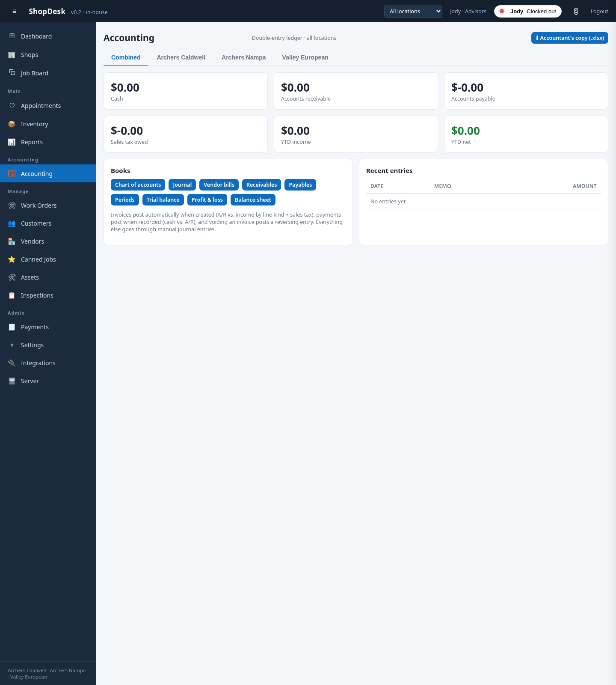Screen dimensions: 616x685
Task: Switch to Archers Caldwell tab
Action: [x=181, y=57]
